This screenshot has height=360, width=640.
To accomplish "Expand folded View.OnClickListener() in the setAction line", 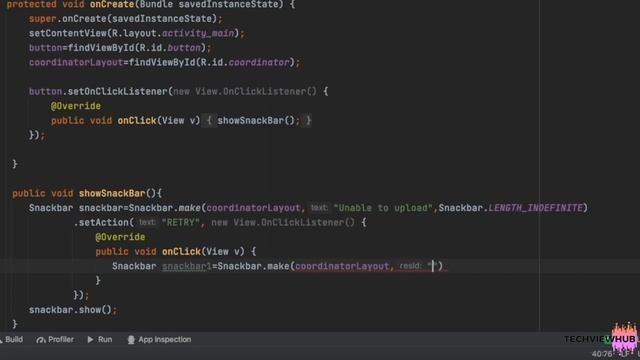I will pyautogui.click(x=283, y=223).
